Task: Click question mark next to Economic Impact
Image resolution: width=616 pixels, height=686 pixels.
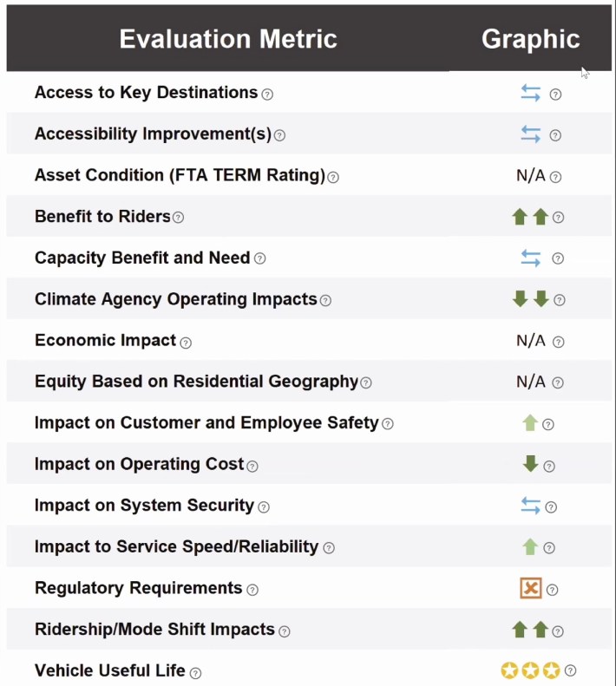Action: pyautogui.click(x=185, y=343)
